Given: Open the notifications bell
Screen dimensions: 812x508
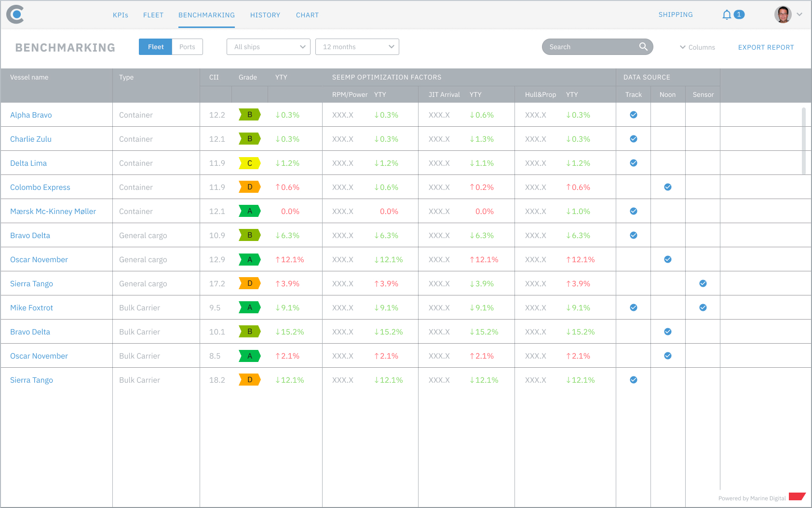Looking at the screenshot, I should point(727,15).
